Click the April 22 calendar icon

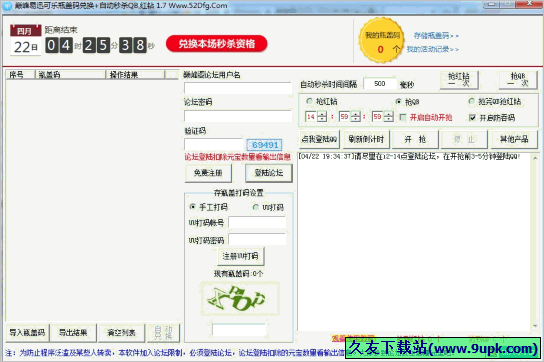[x=26, y=40]
